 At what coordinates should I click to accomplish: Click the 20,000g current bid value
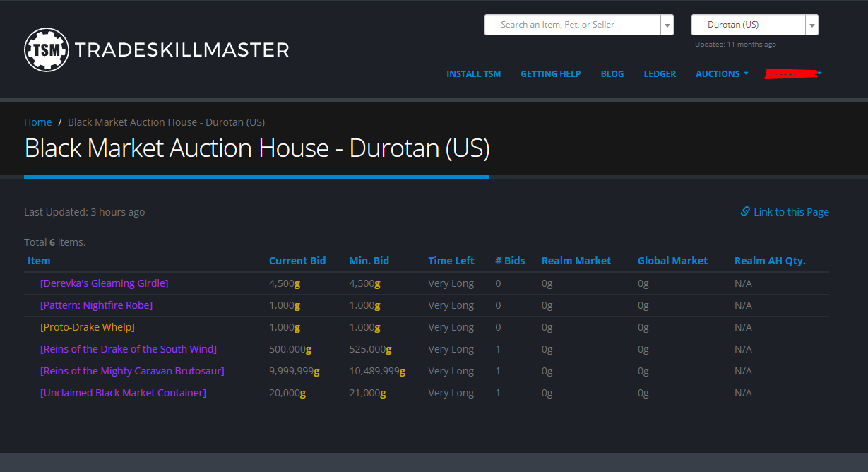tap(287, 393)
